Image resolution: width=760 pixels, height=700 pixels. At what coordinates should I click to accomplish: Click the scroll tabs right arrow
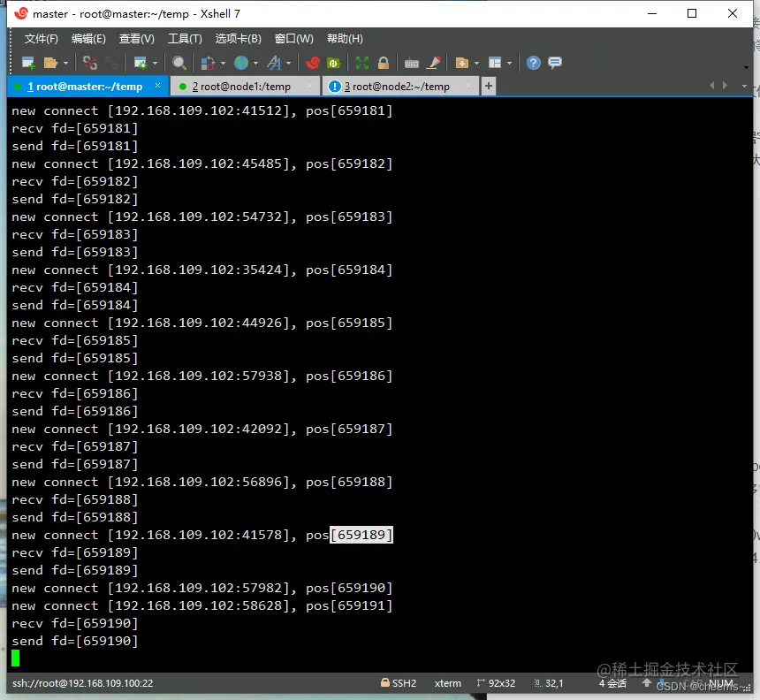pyautogui.click(x=726, y=86)
